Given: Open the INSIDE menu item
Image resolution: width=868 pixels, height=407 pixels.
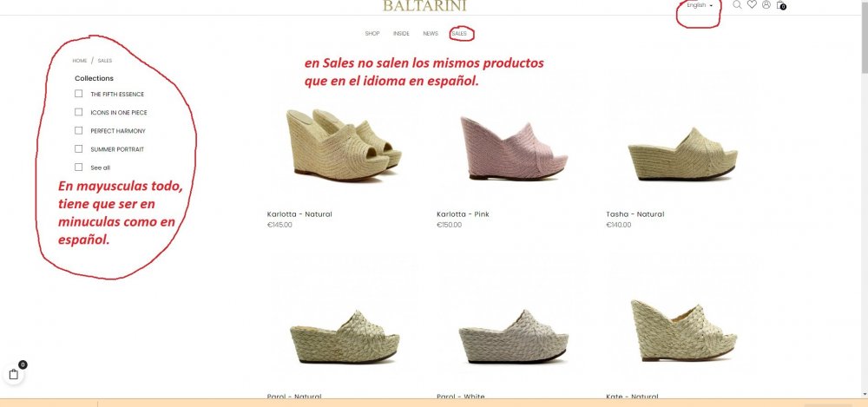Looking at the screenshot, I should point(401,33).
